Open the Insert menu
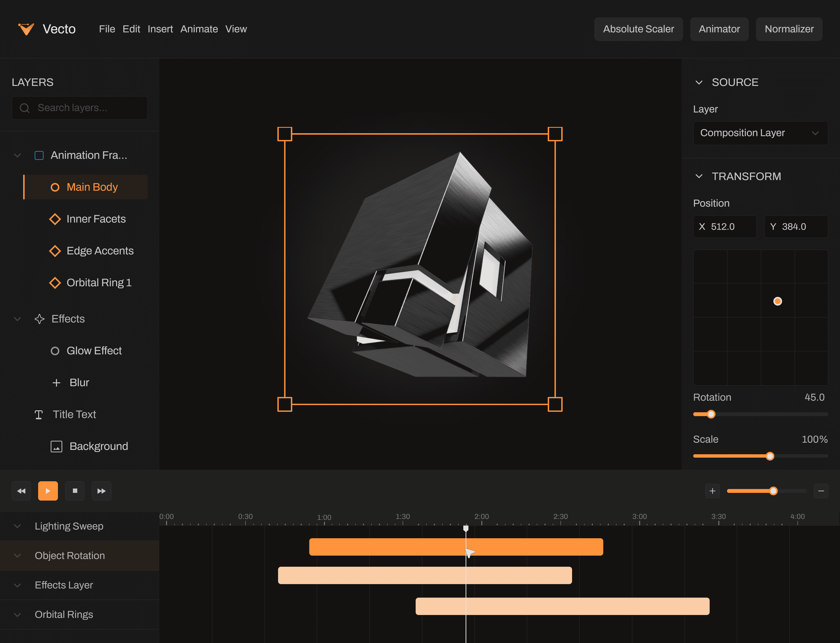The image size is (840, 643). tap(160, 29)
